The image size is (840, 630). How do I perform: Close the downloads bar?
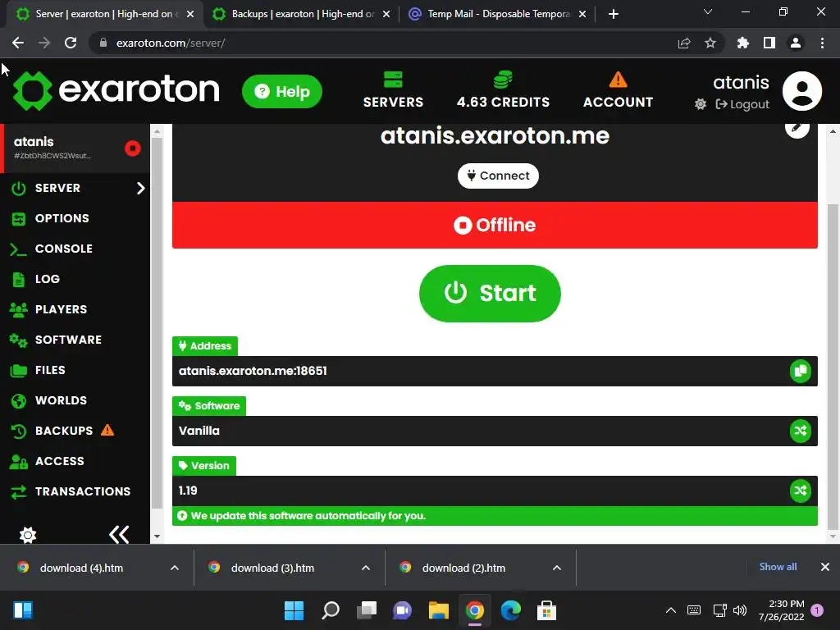click(825, 567)
